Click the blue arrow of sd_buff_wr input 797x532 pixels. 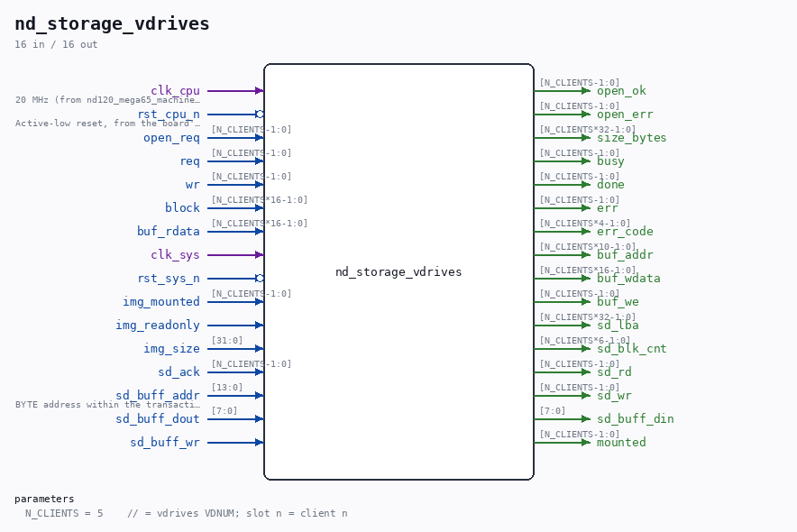[x=235, y=443]
